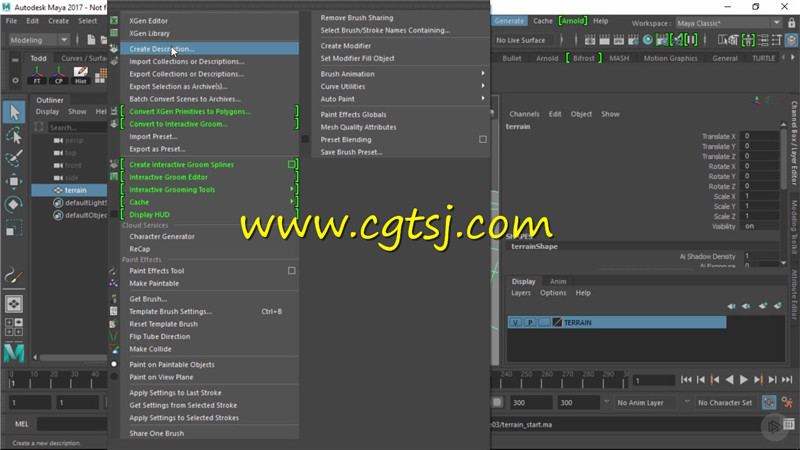Click the auto keyframe toggle icon
This screenshot has height=450, width=800.
(769, 403)
